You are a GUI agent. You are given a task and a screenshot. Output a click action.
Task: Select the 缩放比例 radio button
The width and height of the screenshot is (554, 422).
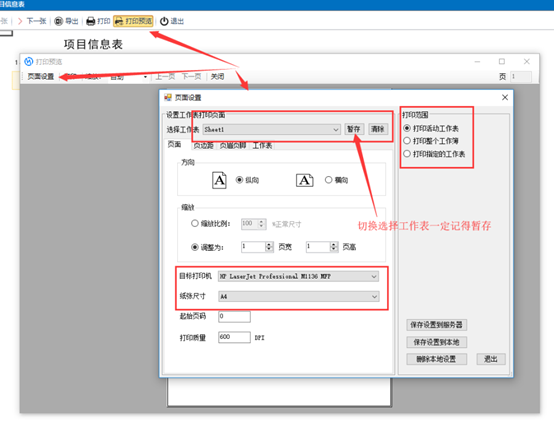(195, 223)
